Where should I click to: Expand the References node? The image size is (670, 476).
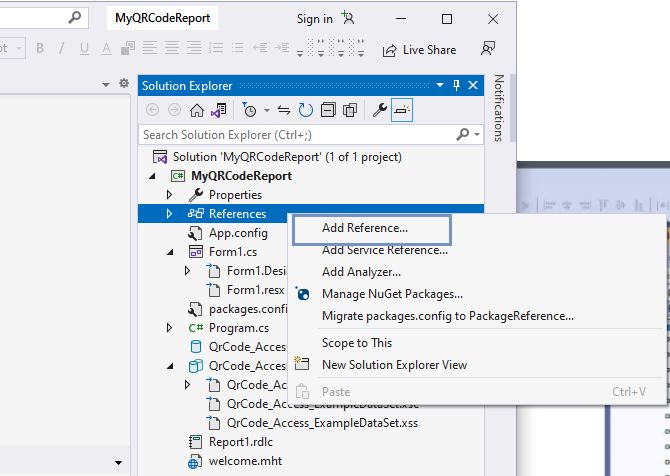170,214
